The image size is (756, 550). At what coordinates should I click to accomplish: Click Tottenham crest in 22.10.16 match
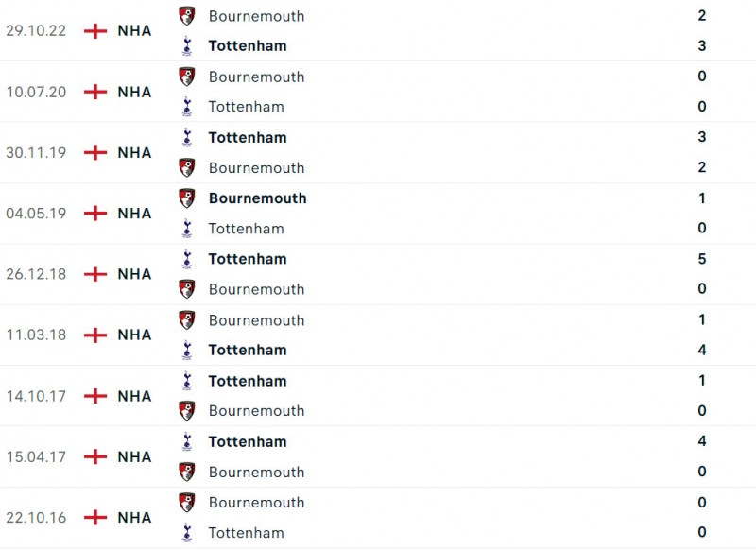coord(187,532)
